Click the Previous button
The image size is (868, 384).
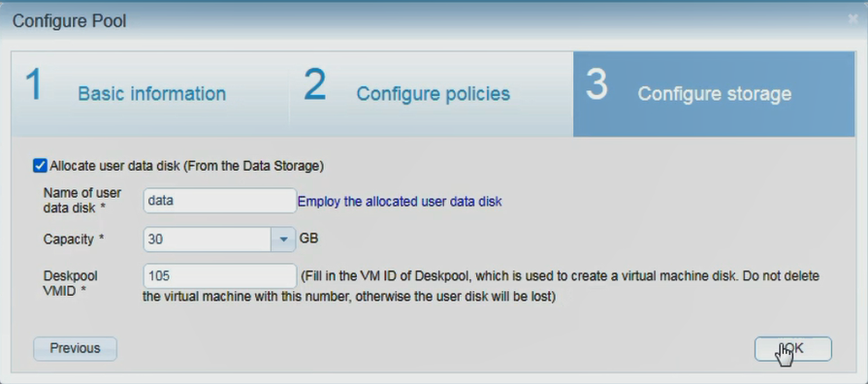pos(76,348)
